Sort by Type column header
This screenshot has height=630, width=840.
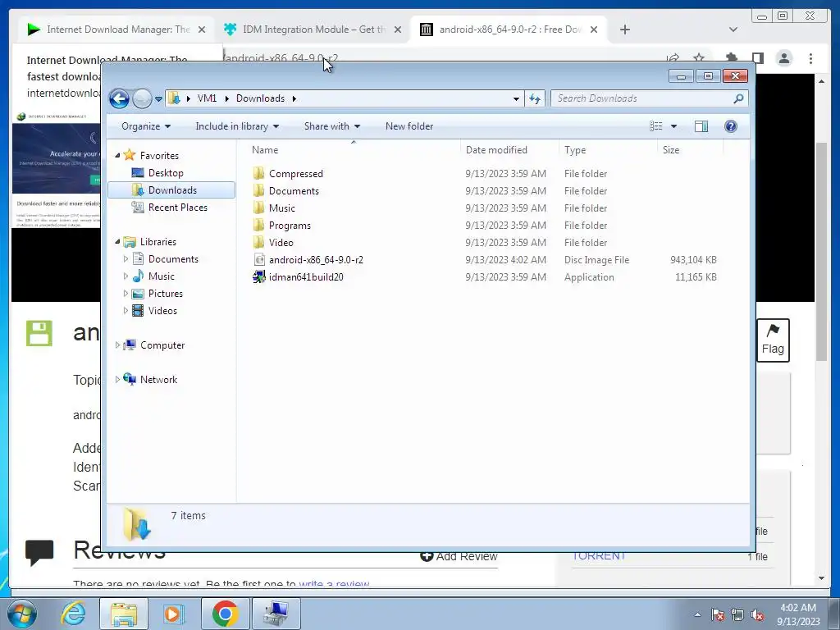(608, 150)
